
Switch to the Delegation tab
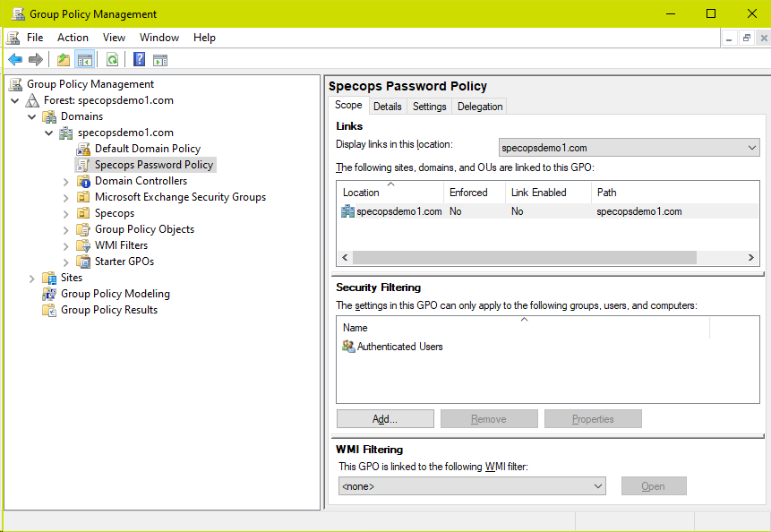coord(480,107)
